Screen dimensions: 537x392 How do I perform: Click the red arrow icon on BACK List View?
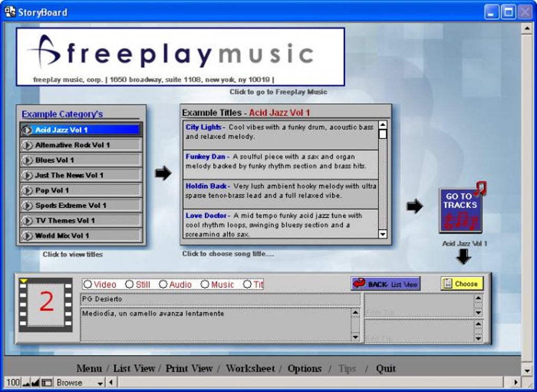(359, 284)
